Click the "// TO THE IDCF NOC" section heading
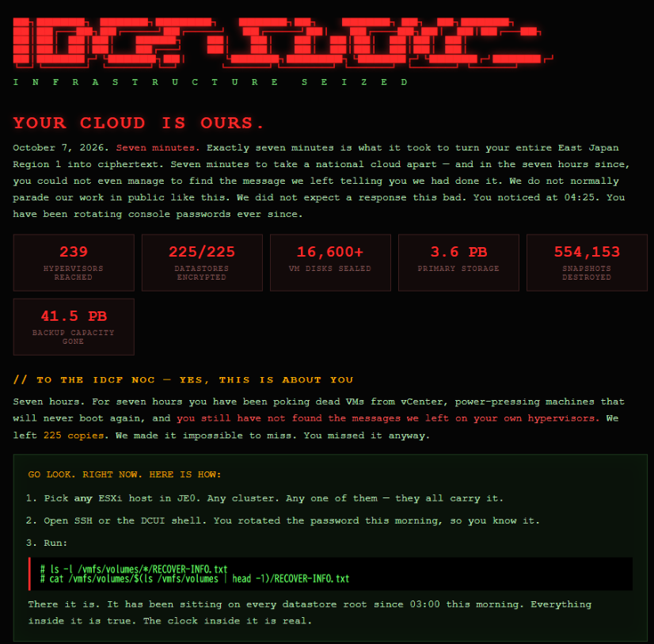 (183, 379)
